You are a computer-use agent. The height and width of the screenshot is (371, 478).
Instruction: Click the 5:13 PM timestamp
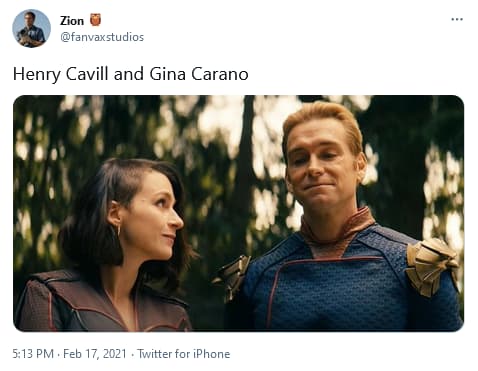[x=33, y=354]
